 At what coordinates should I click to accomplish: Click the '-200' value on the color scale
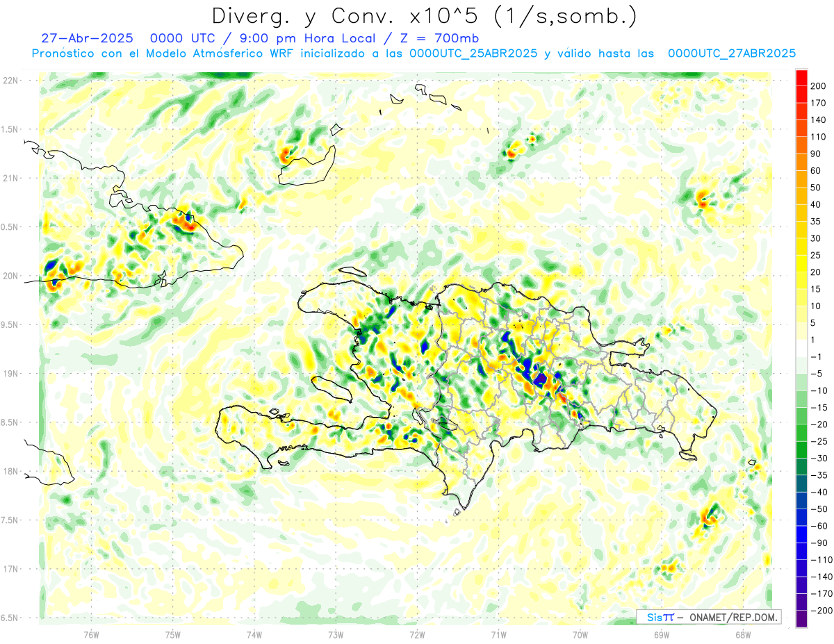pyautogui.click(x=821, y=610)
